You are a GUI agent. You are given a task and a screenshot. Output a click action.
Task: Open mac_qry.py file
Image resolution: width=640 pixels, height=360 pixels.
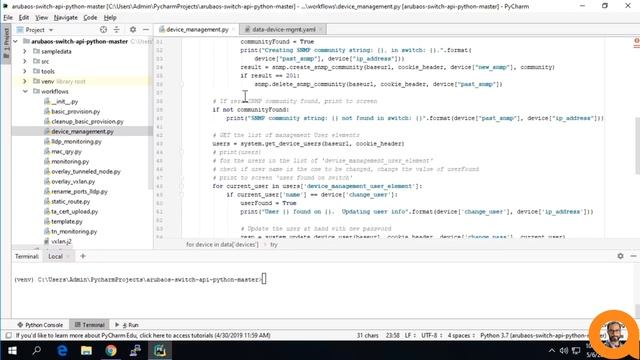(x=66, y=151)
